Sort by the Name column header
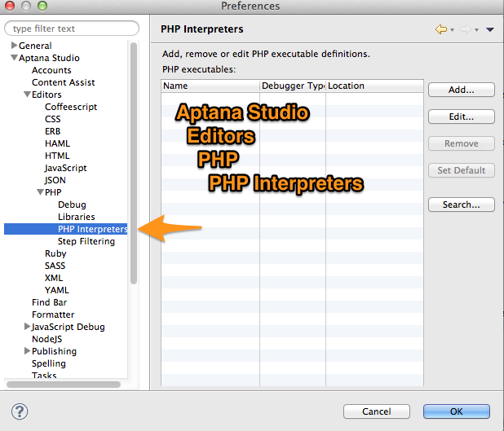The height and width of the screenshot is (431, 504). [210, 86]
